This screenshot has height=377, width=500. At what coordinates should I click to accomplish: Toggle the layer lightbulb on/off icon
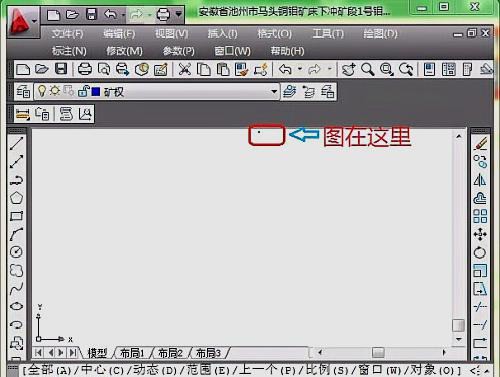41,91
